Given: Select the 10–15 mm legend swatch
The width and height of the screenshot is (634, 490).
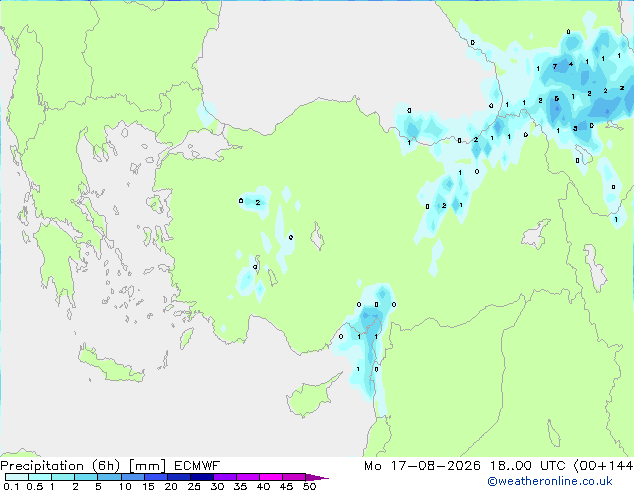Looking at the screenshot, I should [132, 477].
